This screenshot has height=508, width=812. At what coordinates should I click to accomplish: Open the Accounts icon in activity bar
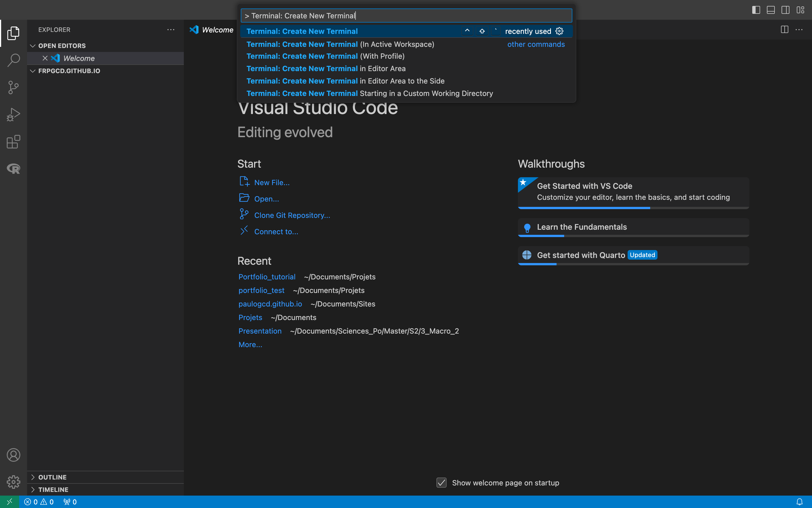click(14, 455)
